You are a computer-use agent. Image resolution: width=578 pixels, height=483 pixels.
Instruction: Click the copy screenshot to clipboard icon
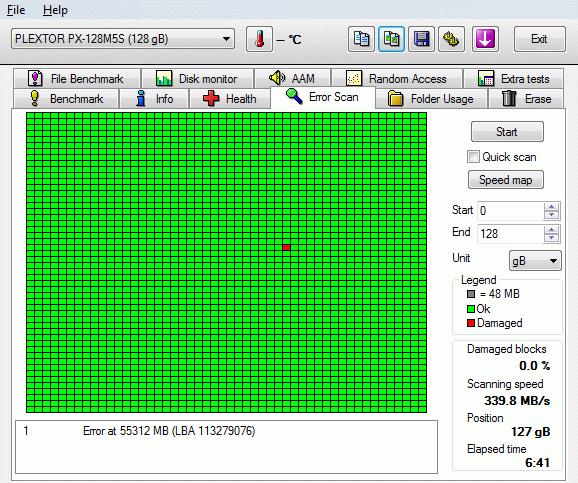tap(391, 39)
